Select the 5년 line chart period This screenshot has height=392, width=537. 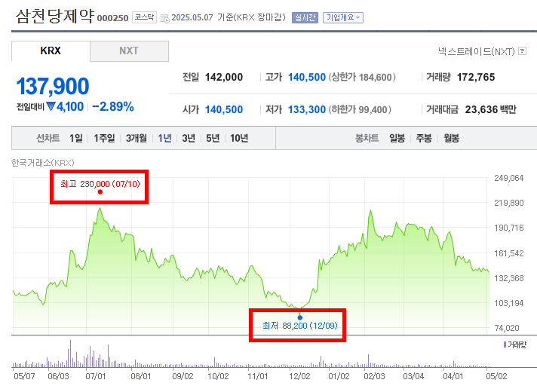pos(213,138)
